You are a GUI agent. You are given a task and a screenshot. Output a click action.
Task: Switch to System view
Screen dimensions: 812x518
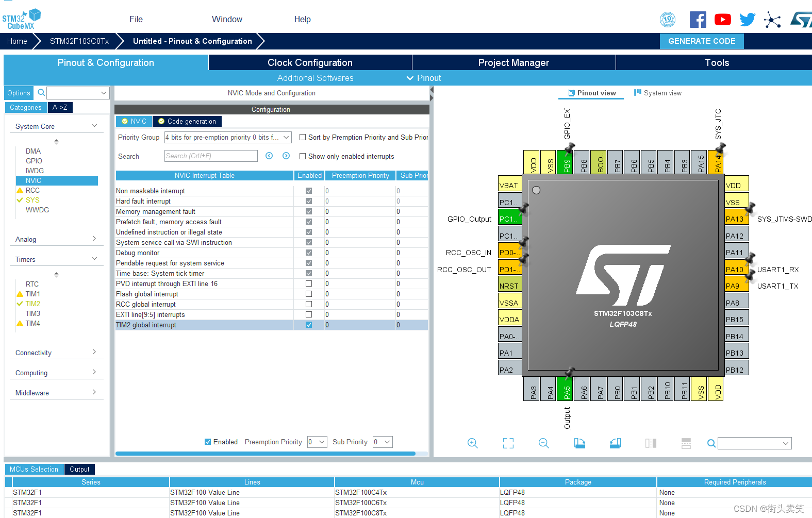point(658,93)
